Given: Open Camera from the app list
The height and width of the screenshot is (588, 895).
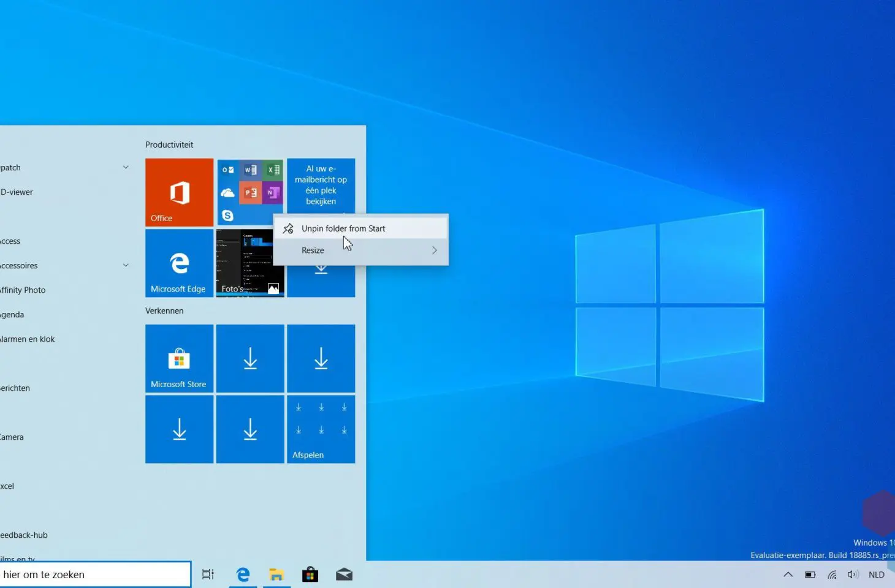Looking at the screenshot, I should [x=12, y=437].
